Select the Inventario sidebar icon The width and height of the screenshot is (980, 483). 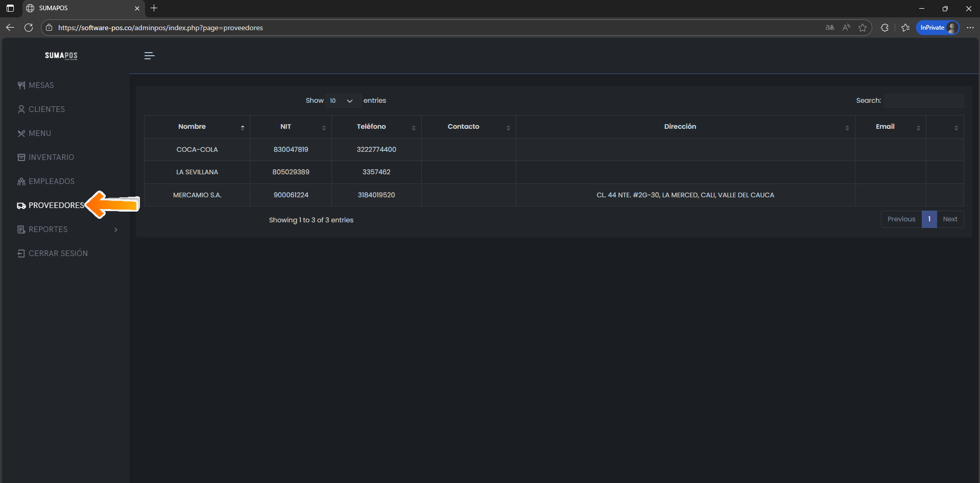[21, 157]
